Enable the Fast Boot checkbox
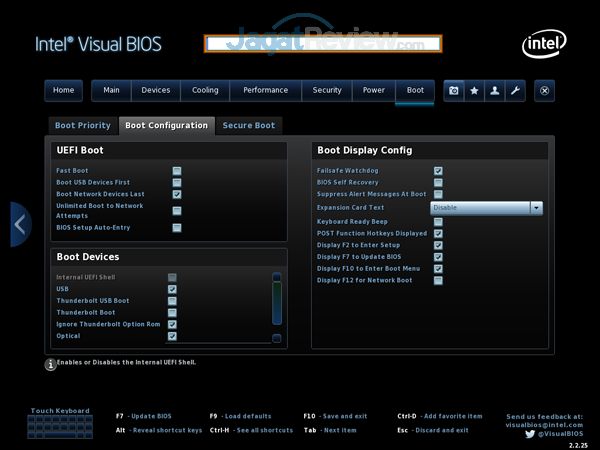This screenshot has height=450, width=600. click(176, 171)
